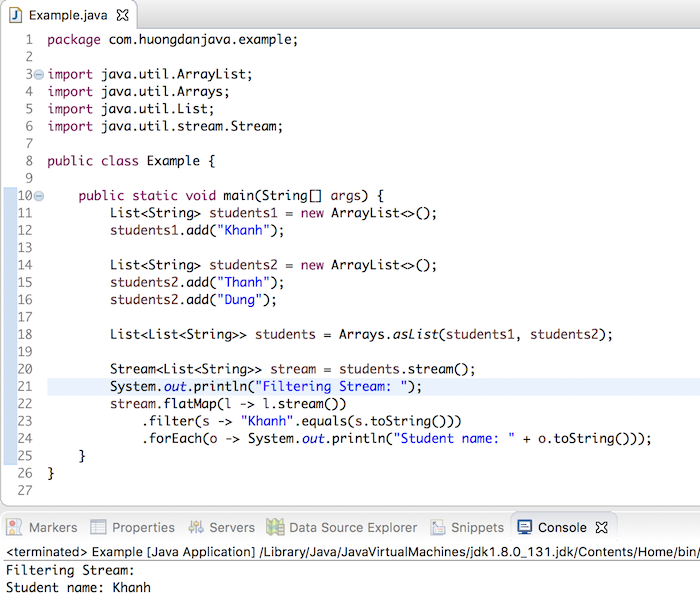The width and height of the screenshot is (700, 613).
Task: Click the Java file icon on Example.java tab
Action: (16, 15)
